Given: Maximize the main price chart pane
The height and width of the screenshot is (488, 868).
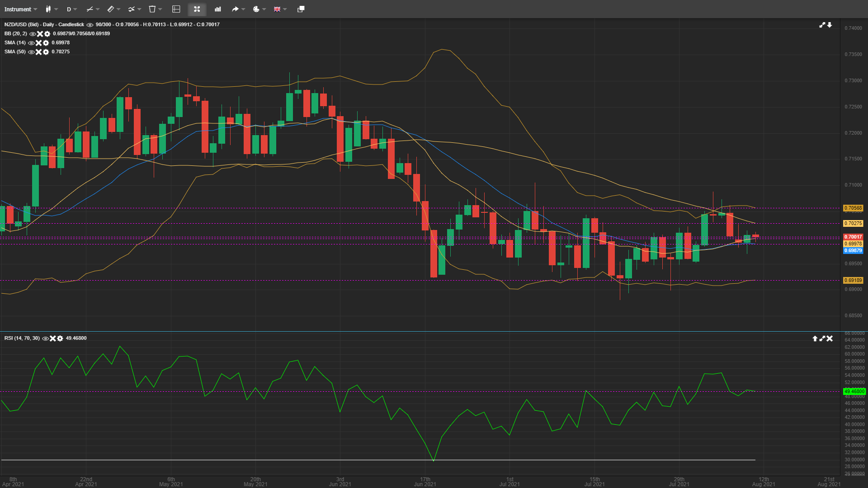Looking at the screenshot, I should point(822,25).
